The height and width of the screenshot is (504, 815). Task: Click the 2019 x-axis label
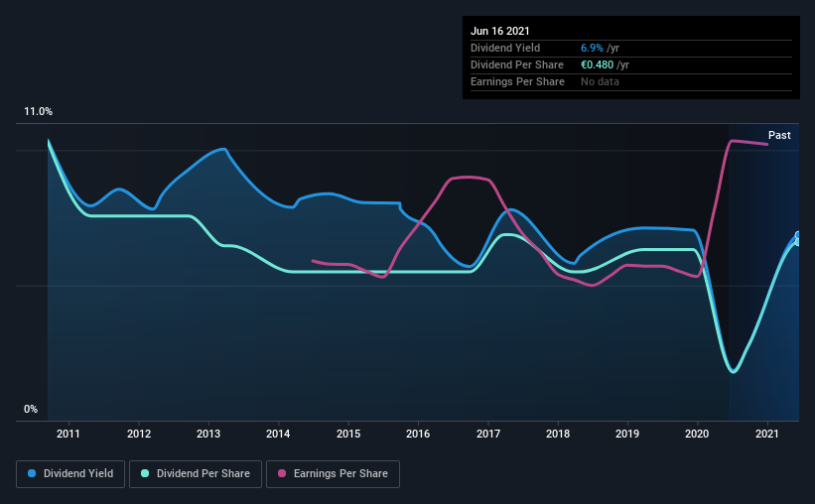pos(627,434)
